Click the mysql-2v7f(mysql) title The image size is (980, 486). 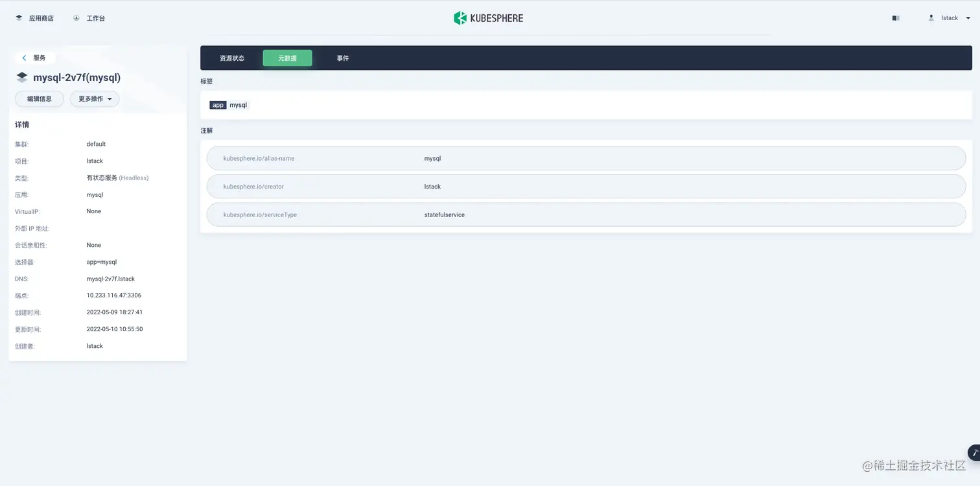tap(77, 78)
